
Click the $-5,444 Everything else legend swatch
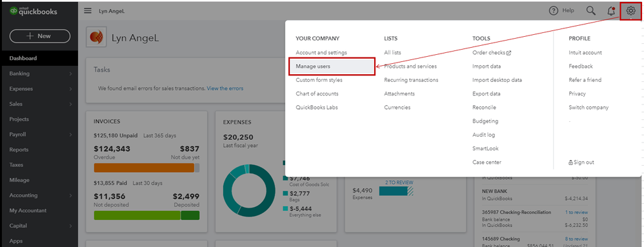[x=285, y=209]
